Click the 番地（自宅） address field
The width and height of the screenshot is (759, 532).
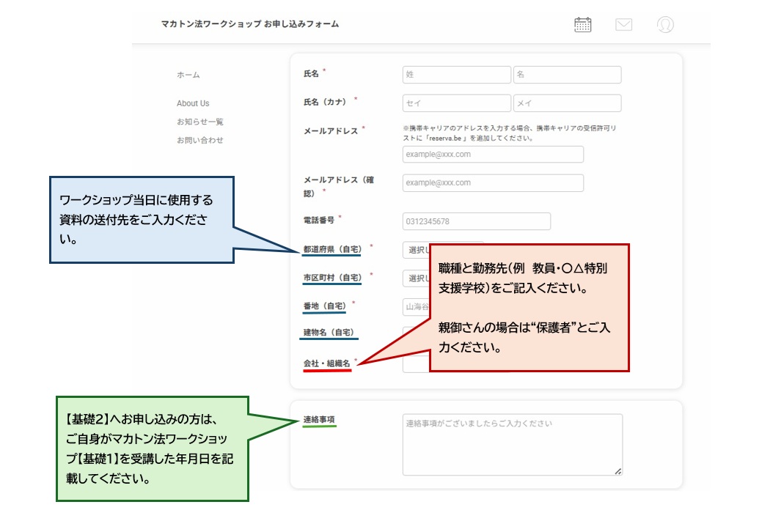coord(414,306)
